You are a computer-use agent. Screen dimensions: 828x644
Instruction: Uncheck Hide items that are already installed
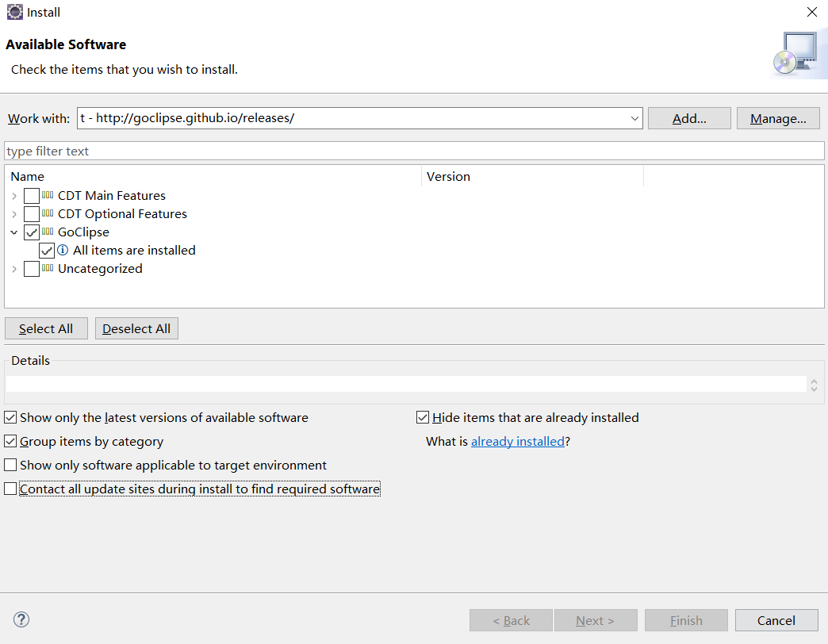click(423, 417)
